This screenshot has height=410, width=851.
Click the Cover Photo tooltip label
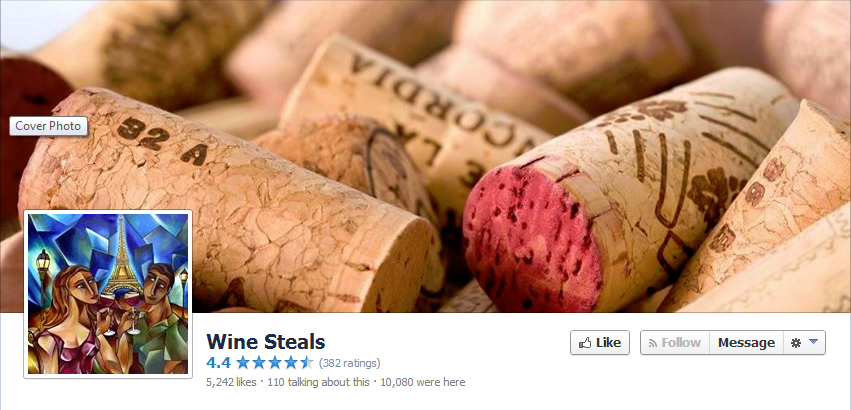click(x=48, y=126)
